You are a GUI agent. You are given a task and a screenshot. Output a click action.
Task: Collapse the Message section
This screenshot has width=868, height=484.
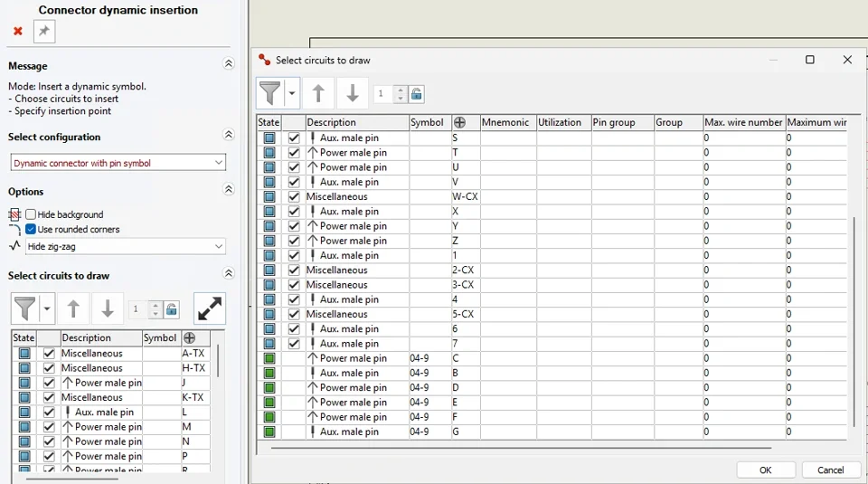pos(228,63)
